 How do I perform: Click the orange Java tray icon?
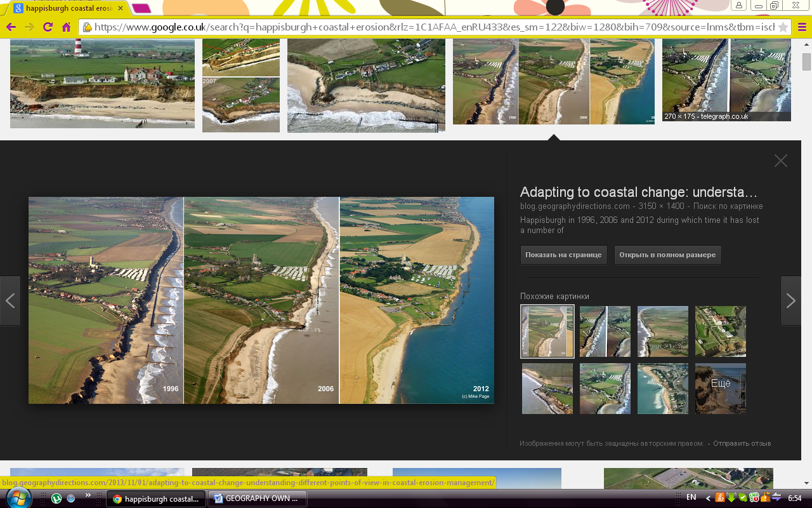[x=720, y=498]
